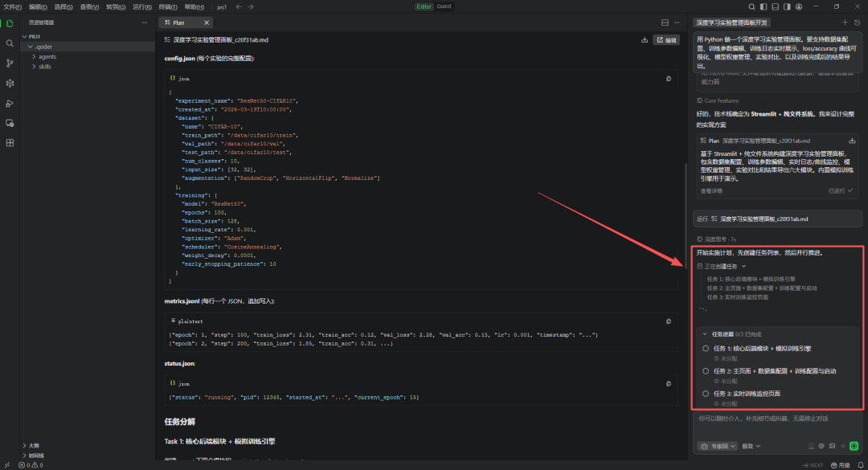Click the green stop button in chat
Viewport: 868px width, 470px height.
[854, 446]
